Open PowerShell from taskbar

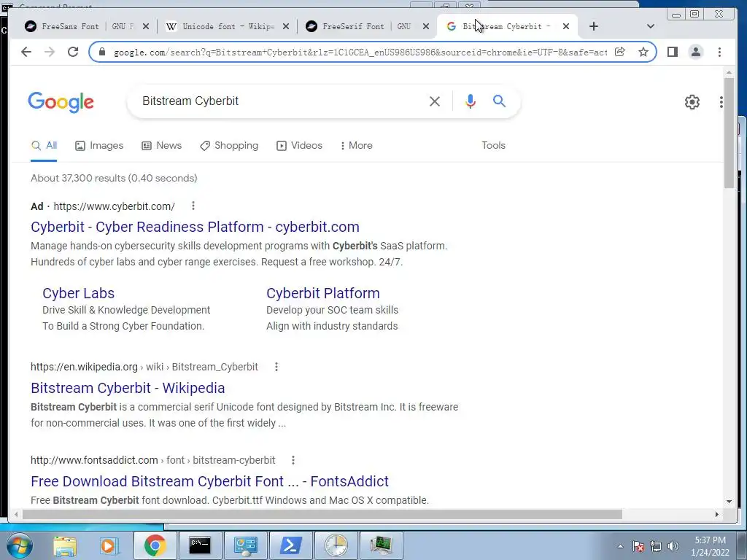point(290,545)
